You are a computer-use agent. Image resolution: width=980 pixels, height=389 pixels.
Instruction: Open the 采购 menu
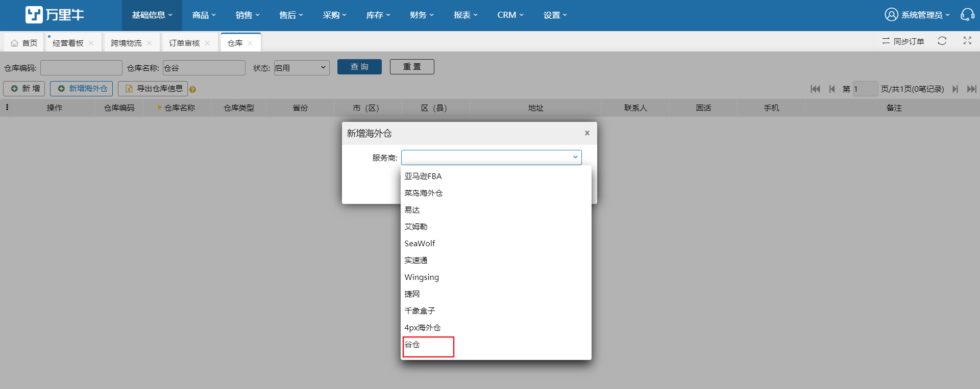tap(335, 15)
